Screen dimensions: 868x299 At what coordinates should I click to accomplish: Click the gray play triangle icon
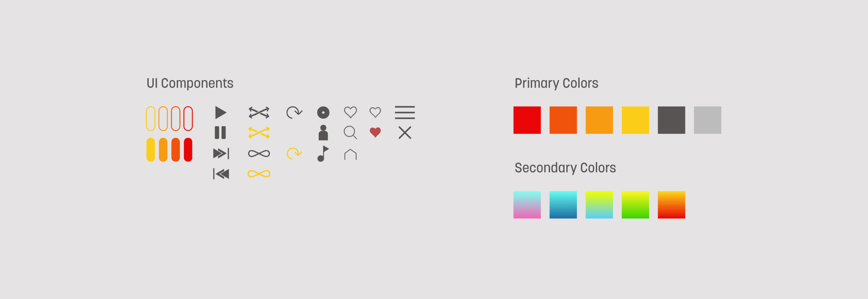[221, 113]
